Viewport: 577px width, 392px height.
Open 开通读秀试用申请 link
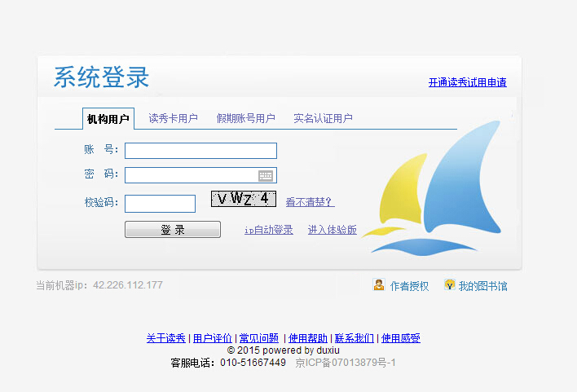(467, 82)
